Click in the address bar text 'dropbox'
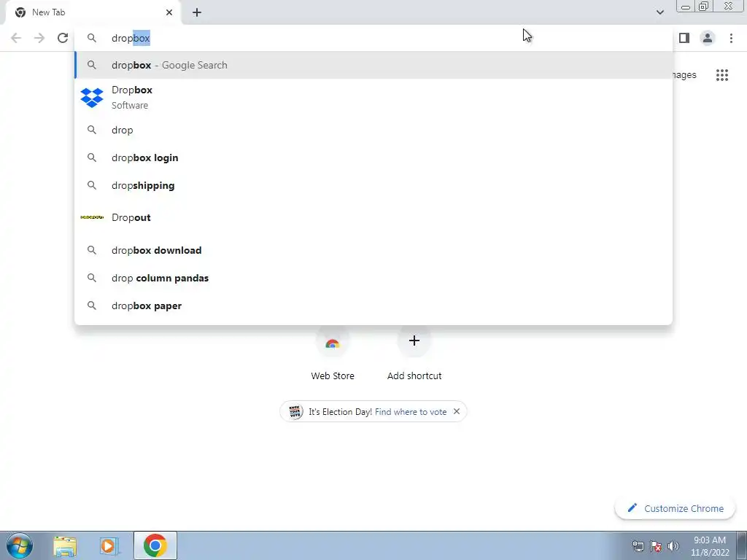 (131, 38)
